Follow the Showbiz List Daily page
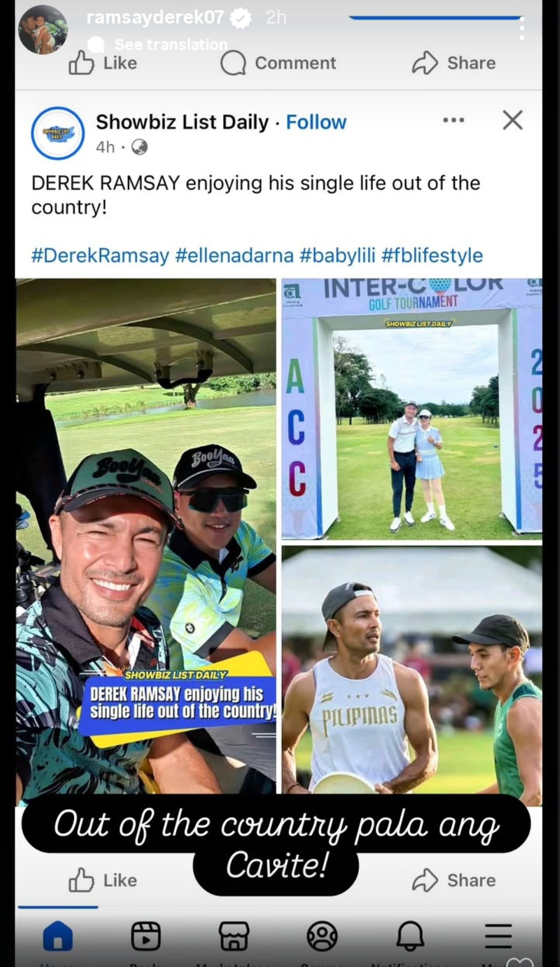Image resolution: width=560 pixels, height=967 pixels. tap(316, 122)
